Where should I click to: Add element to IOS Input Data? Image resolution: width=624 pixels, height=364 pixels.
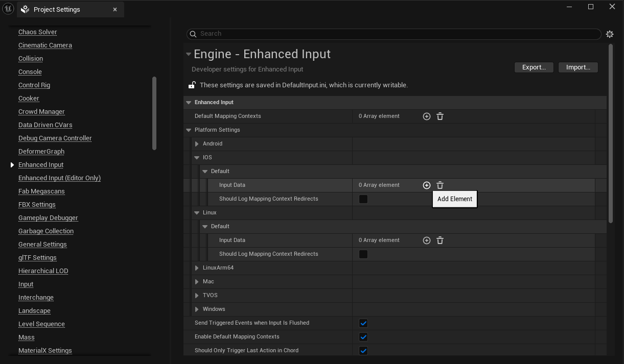click(x=427, y=185)
